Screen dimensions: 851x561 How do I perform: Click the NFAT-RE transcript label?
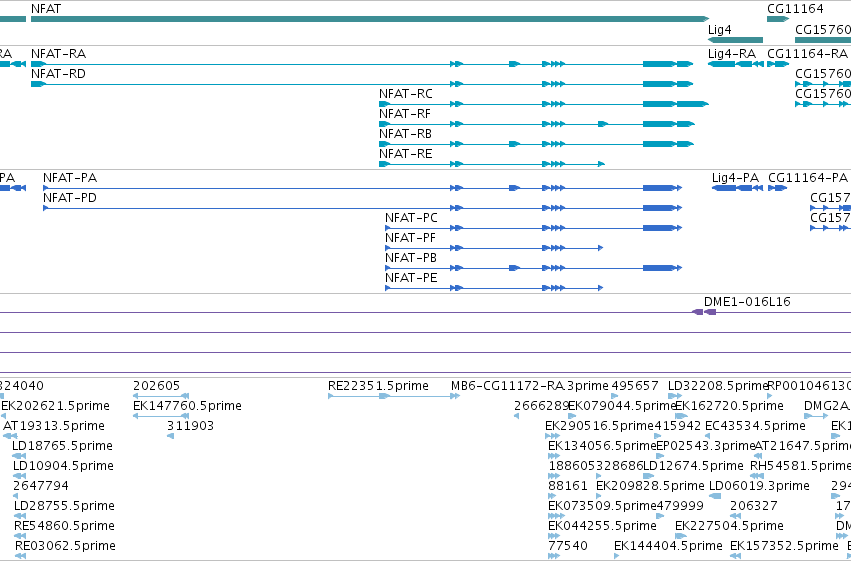pyautogui.click(x=405, y=154)
